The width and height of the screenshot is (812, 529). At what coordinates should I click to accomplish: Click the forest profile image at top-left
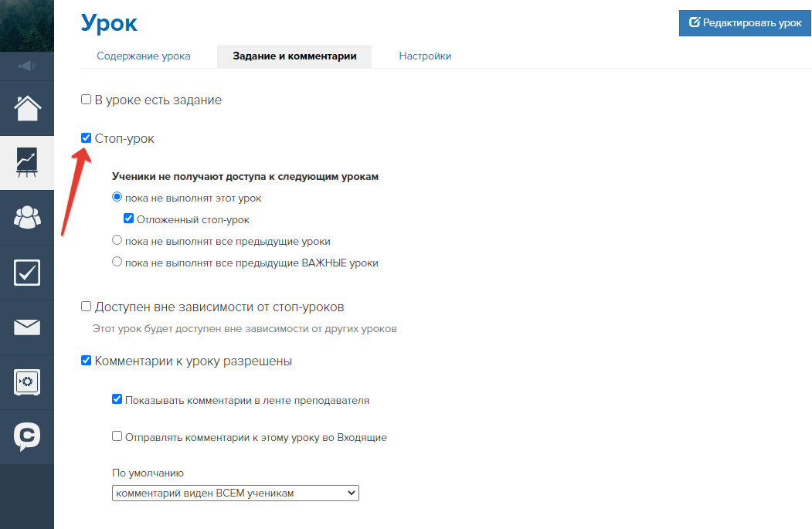point(27,25)
